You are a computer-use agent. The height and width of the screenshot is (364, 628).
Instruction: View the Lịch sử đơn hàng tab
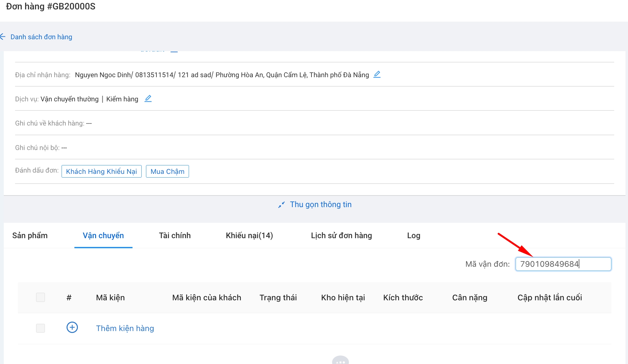click(x=341, y=236)
